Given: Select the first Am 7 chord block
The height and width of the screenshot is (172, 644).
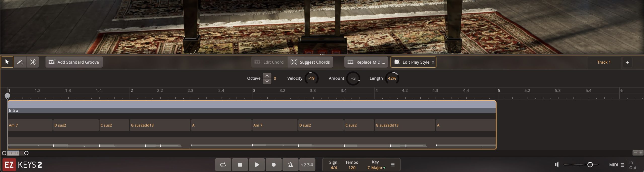Looking at the screenshot, I should coord(30,125).
